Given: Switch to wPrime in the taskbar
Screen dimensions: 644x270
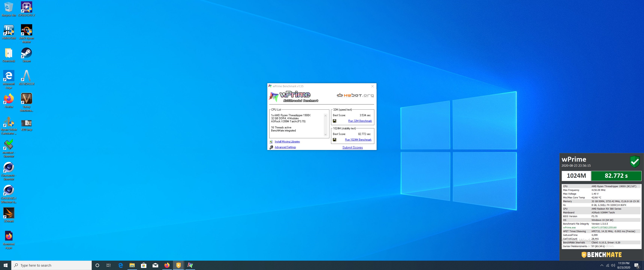Looking at the screenshot, I should click(190, 265).
